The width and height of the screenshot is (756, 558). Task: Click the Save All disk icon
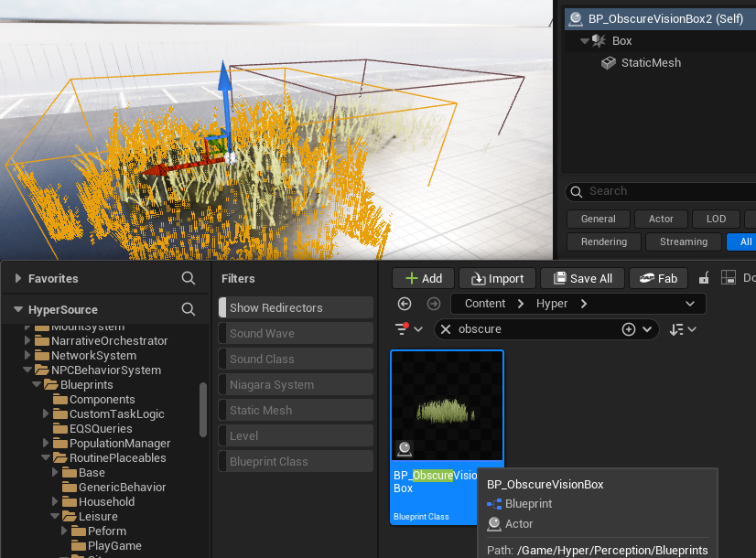point(557,278)
